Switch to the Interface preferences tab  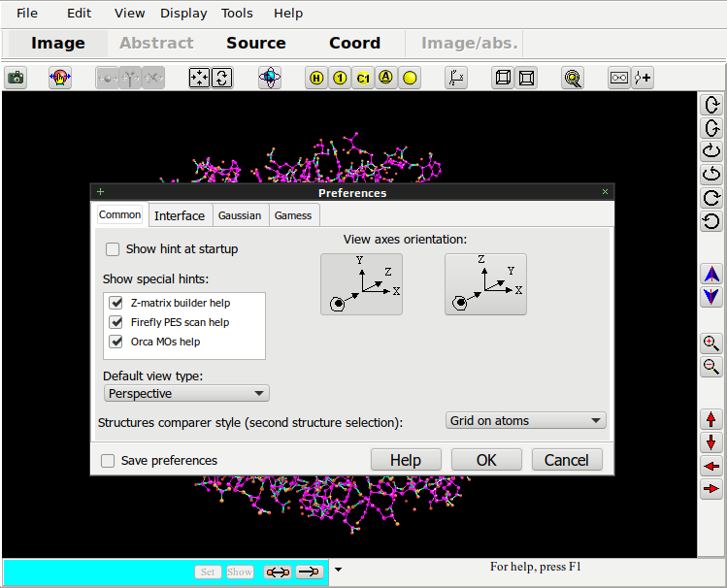click(180, 216)
